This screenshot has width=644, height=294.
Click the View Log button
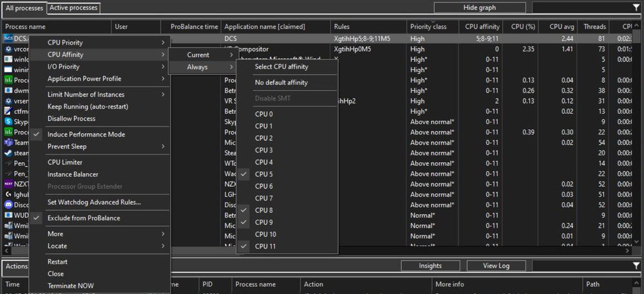click(x=496, y=266)
